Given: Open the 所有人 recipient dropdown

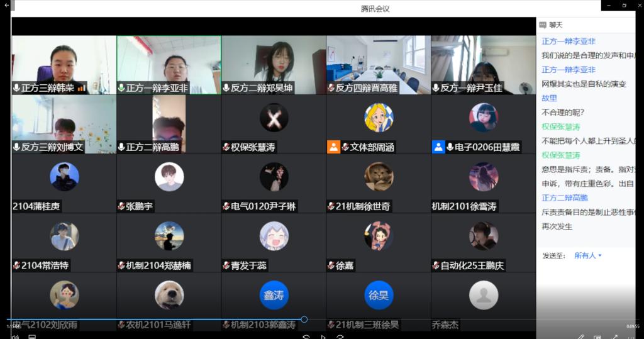Looking at the screenshot, I should point(587,255).
